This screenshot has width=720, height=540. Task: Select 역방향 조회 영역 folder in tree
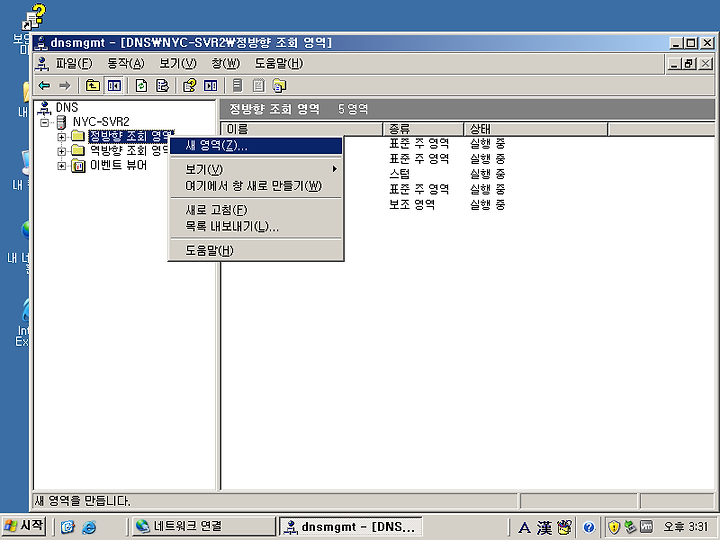click(129, 151)
